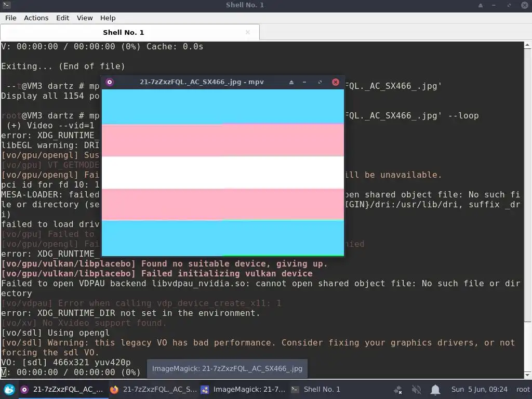Screen dimensions: 532x399
Task: Click the terminal cursor at last status line
Action: [4, 372]
